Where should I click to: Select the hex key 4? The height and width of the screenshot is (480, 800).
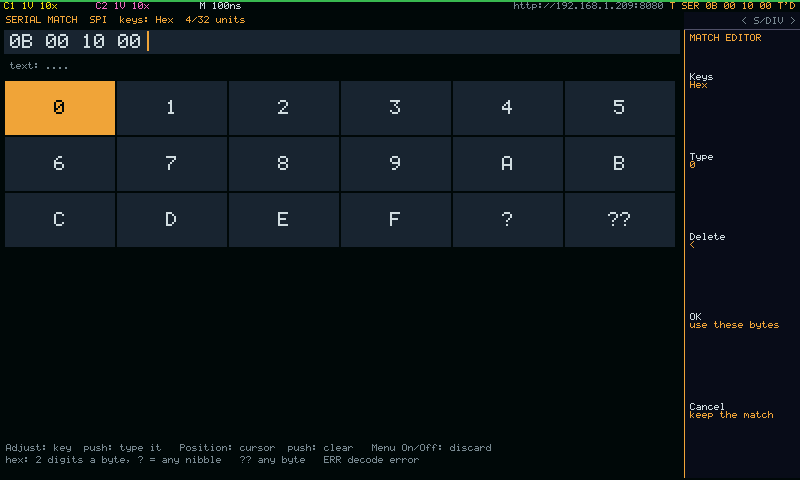(508, 108)
